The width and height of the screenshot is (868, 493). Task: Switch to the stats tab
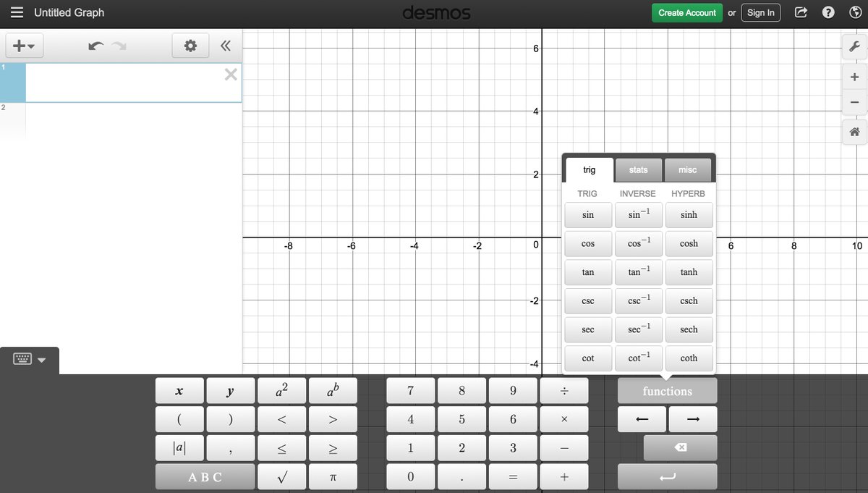(x=638, y=170)
